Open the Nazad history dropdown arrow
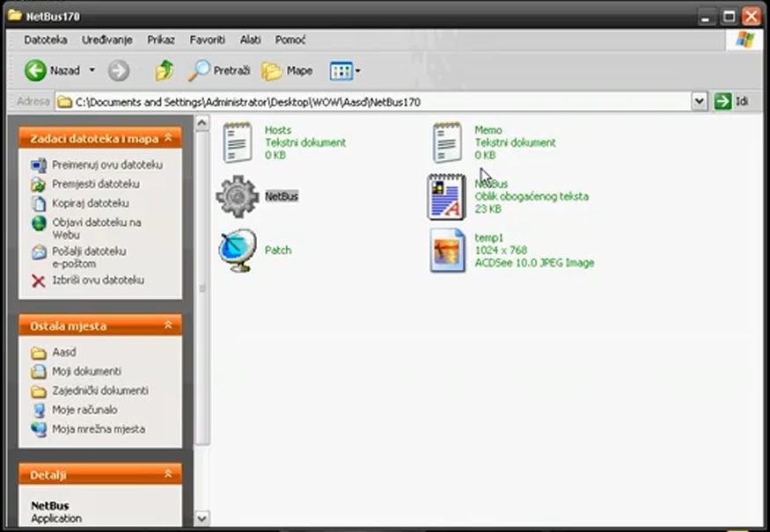The width and height of the screenshot is (770, 532). tap(92, 70)
